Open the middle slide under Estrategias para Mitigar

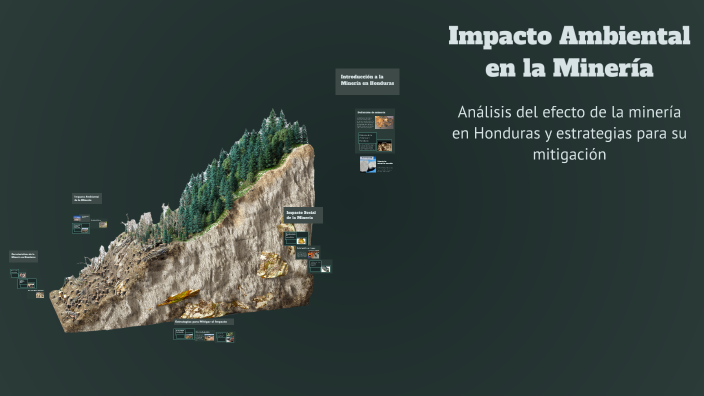(205, 336)
